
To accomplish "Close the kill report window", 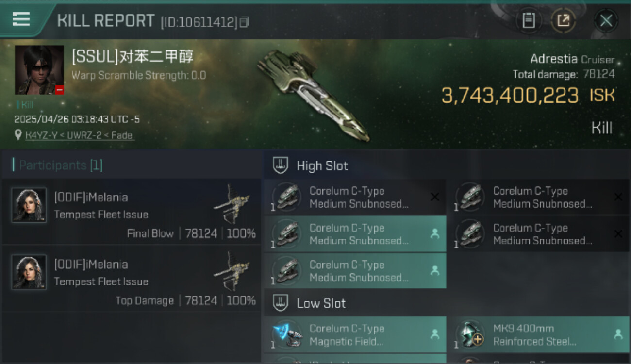I will (x=606, y=21).
